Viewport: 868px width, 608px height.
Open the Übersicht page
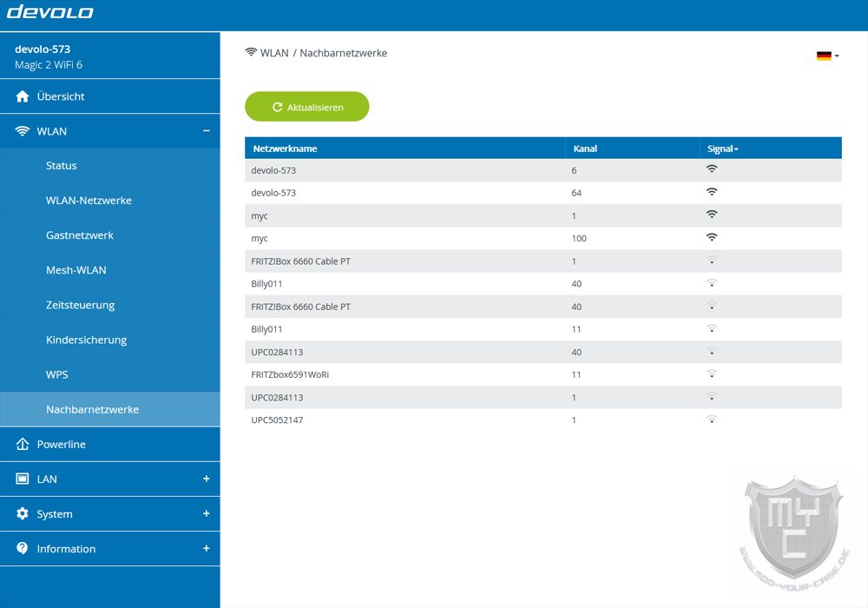coord(109,96)
